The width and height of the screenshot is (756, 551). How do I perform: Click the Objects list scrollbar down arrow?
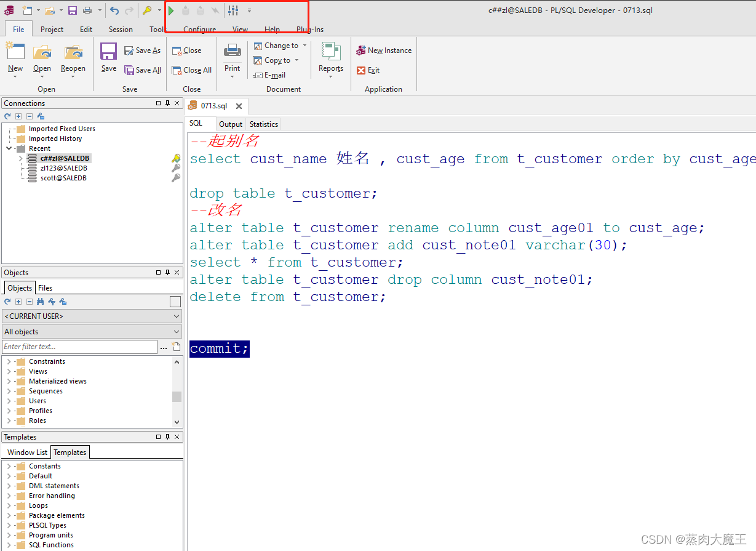coord(177,422)
